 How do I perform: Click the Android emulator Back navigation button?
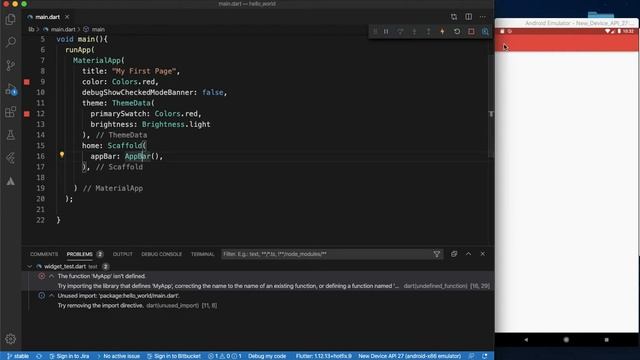[x=526, y=340]
